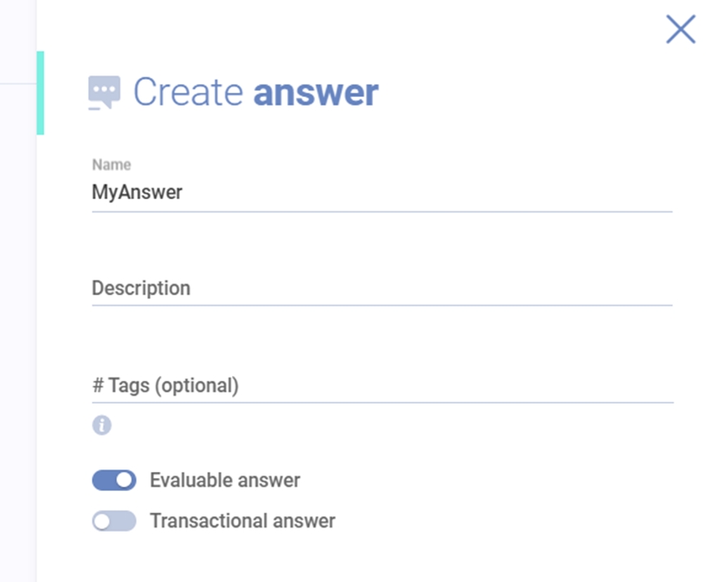Click the "Evaluable answer" label text
Screen dimensions: 728x582
pyautogui.click(x=224, y=480)
